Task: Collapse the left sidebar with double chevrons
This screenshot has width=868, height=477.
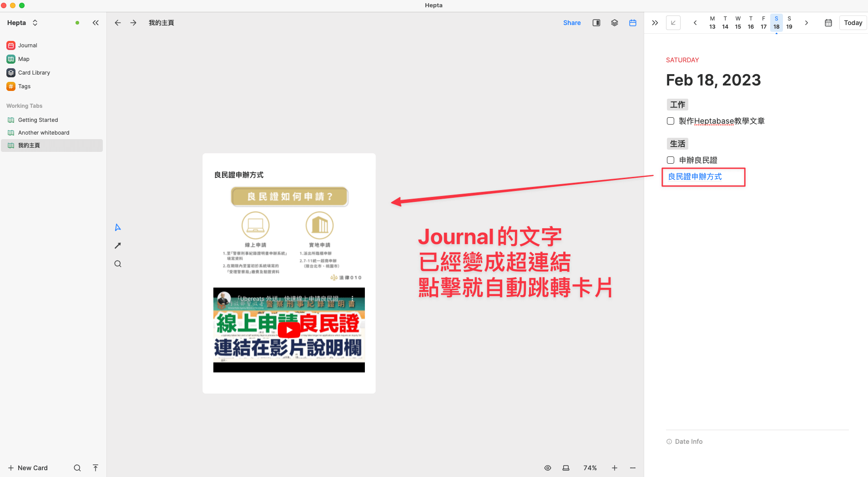Action: click(96, 22)
